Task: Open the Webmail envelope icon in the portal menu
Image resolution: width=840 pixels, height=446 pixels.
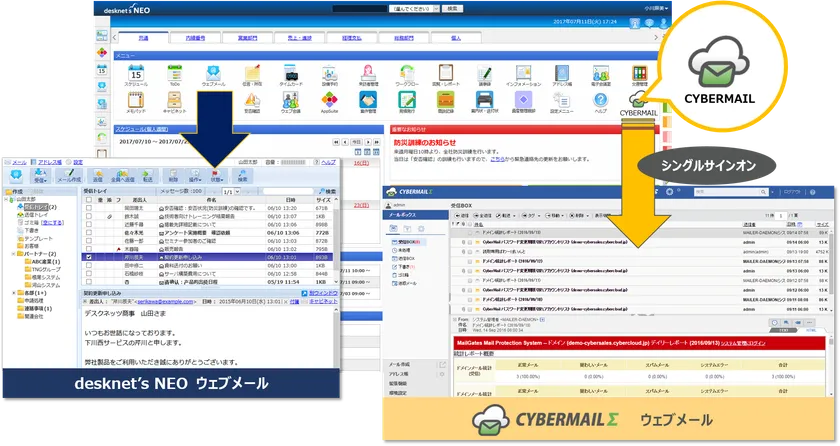Action: coord(213,73)
